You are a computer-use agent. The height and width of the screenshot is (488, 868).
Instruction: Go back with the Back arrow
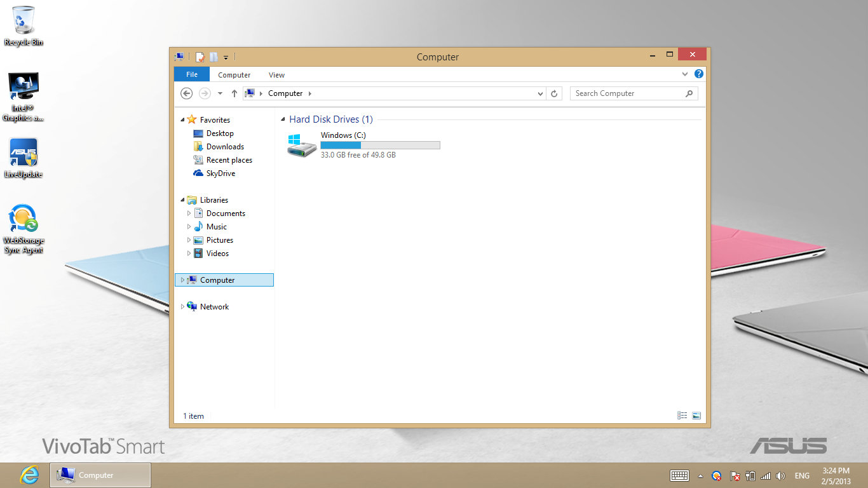(186, 93)
